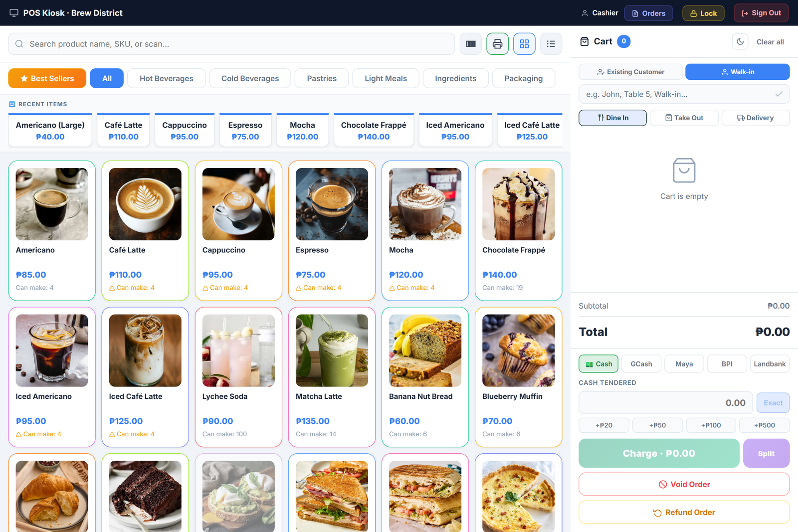Click the Charge button
Screen dimensions: 798x532
659,453
